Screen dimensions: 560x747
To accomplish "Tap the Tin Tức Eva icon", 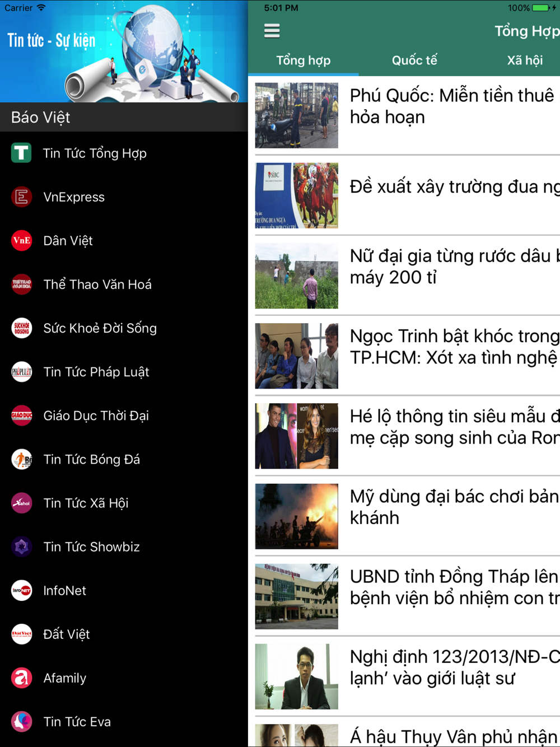I will (21, 721).
